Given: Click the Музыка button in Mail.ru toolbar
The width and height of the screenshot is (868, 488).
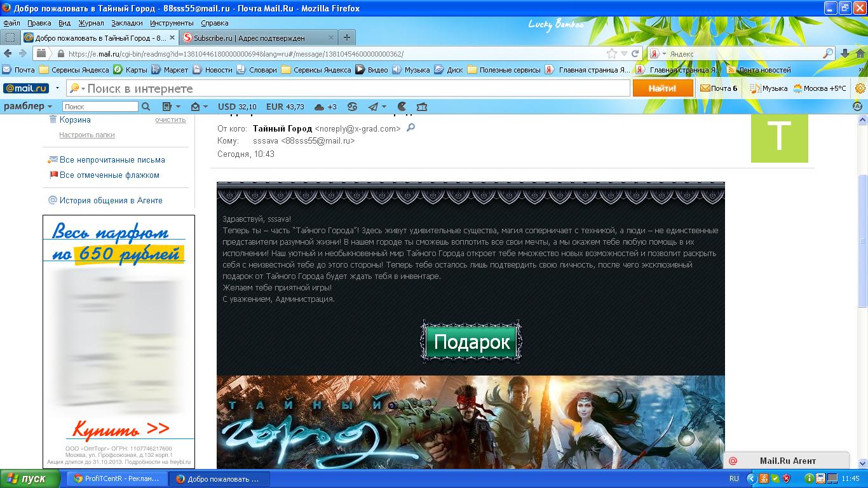Looking at the screenshot, I should coord(768,88).
